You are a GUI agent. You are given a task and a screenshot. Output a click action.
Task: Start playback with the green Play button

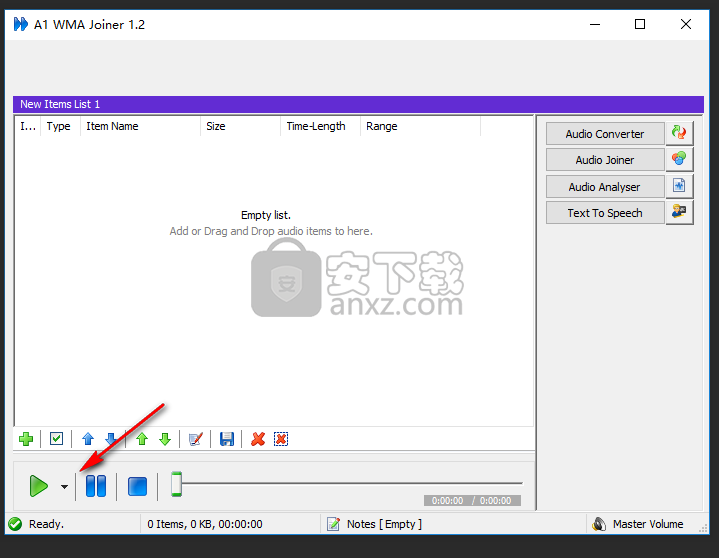click(39, 486)
